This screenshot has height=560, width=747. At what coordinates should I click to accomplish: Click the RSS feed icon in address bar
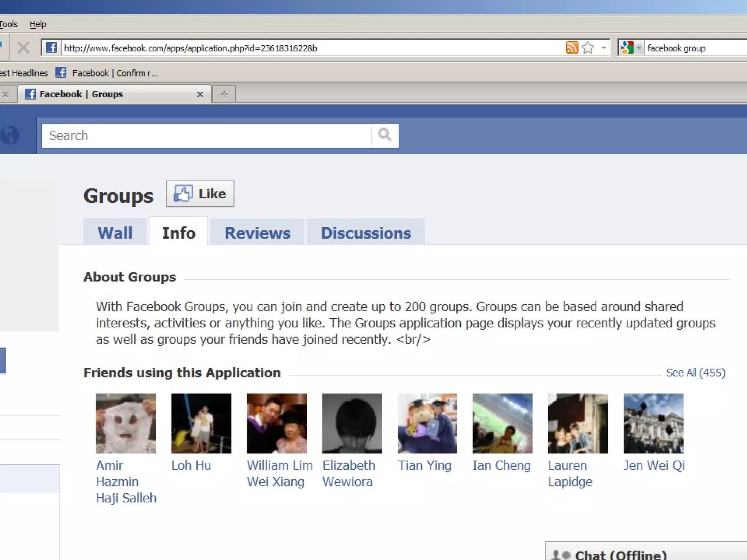[572, 48]
